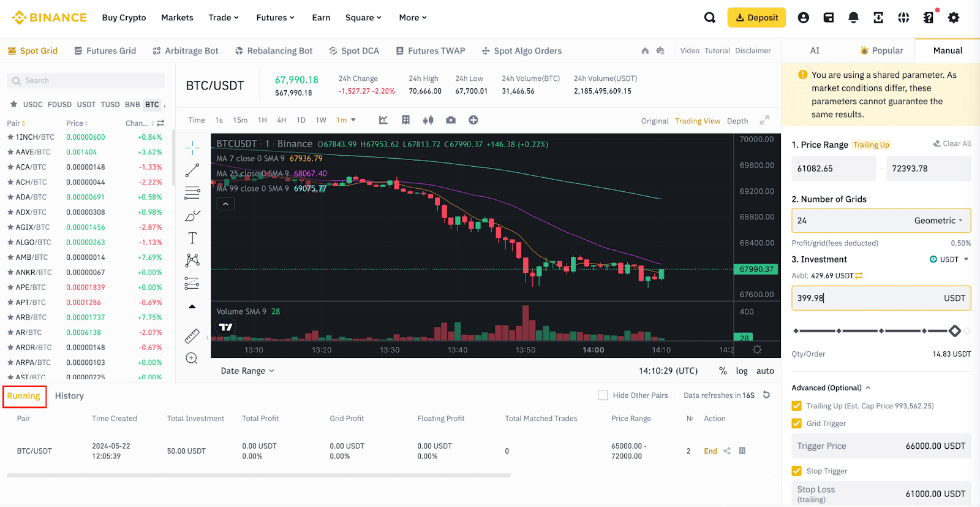Toggle the Grid Trigger checkbox
Screen dimensions: 980x507
point(796,423)
